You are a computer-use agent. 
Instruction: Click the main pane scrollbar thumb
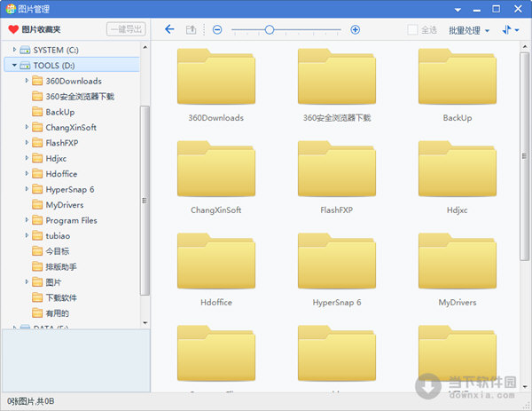pyautogui.click(x=525, y=156)
